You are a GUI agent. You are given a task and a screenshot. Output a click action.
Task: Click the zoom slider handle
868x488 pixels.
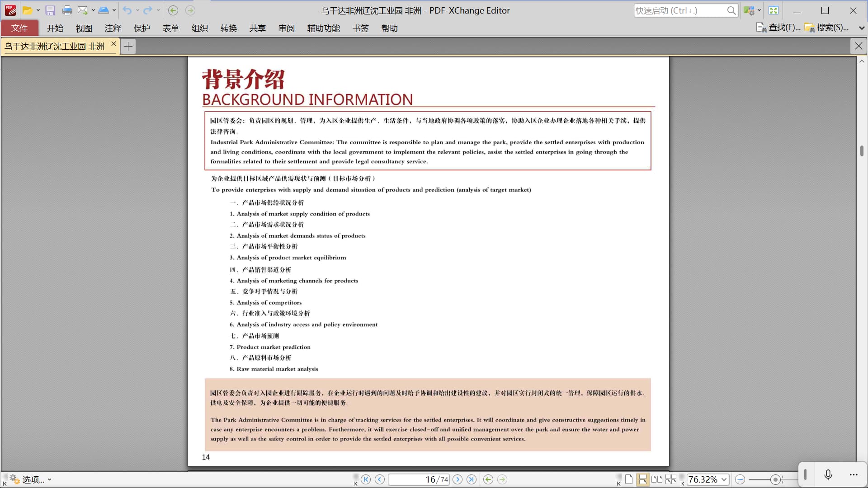click(775, 479)
